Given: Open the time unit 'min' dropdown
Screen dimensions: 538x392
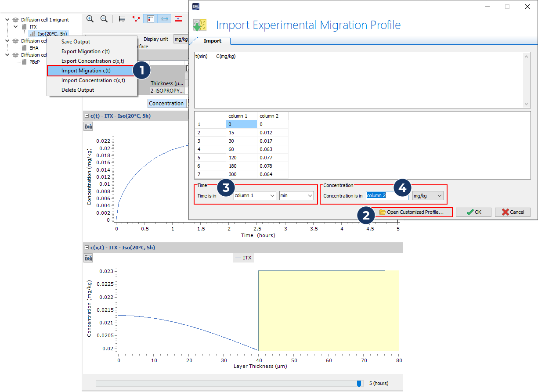Looking at the screenshot, I should (297, 195).
